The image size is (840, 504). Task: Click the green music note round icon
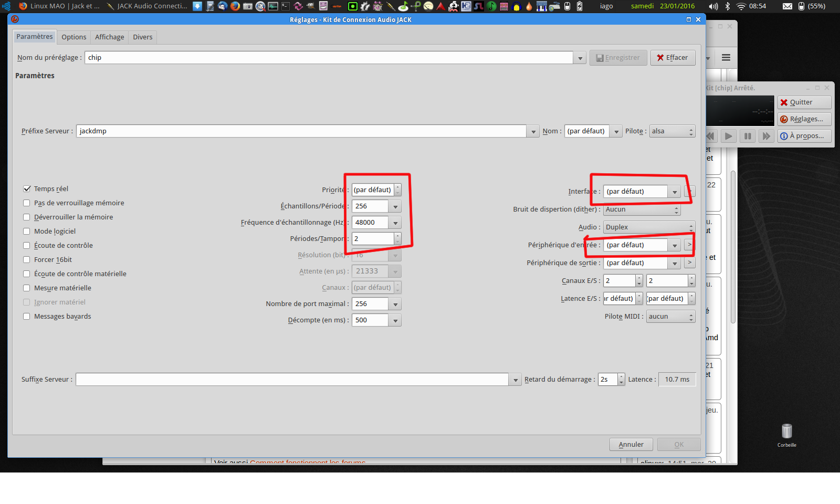[x=491, y=6]
